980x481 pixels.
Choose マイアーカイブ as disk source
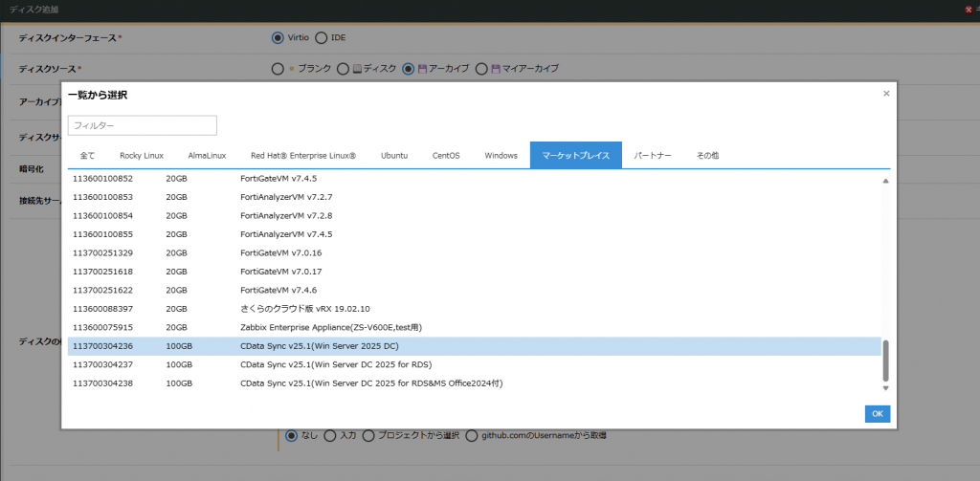click(481, 70)
